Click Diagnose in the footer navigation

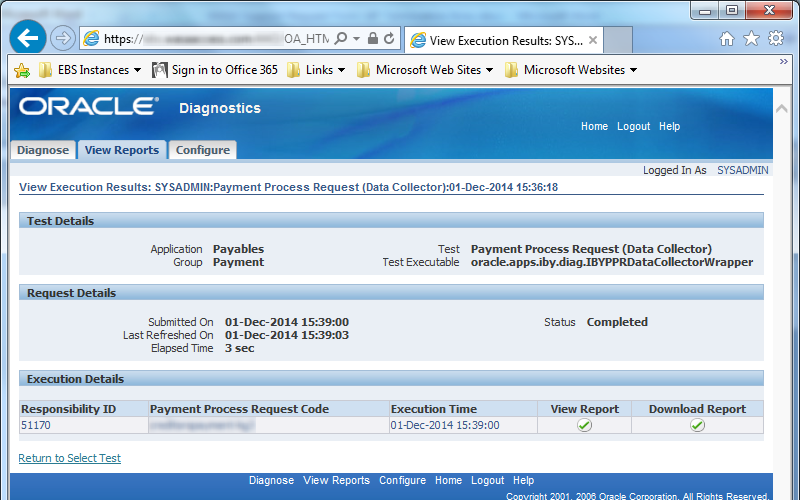(271, 481)
